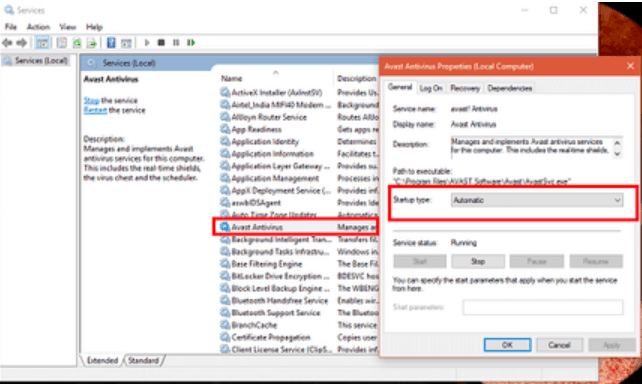Click the icon beside Client License Service
The height and width of the screenshot is (384, 642).
click(225, 349)
